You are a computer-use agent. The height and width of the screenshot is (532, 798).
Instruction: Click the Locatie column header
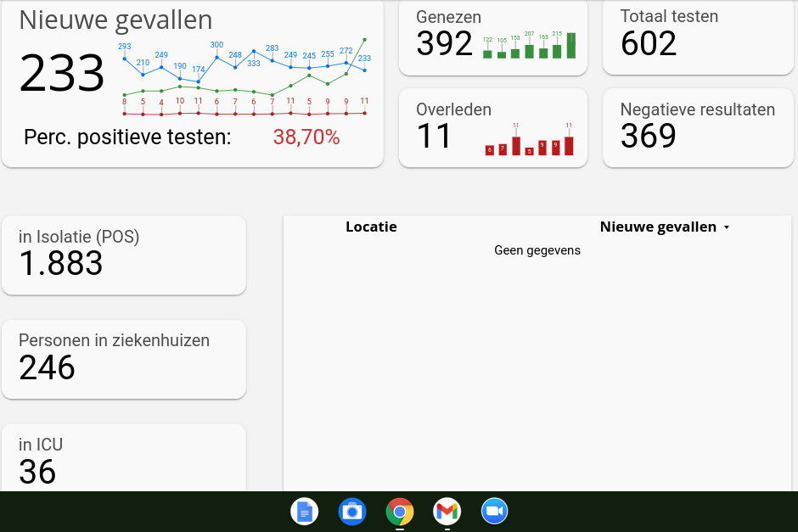[x=371, y=227]
